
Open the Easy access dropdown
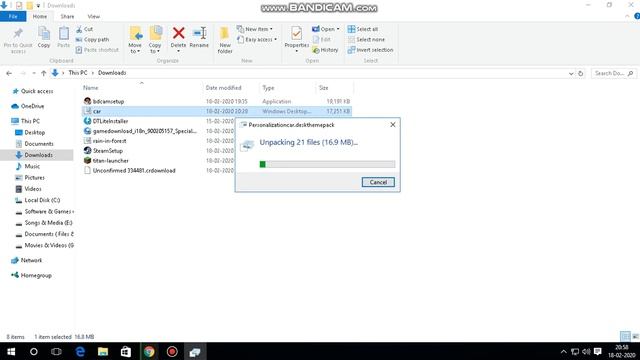click(x=257, y=40)
